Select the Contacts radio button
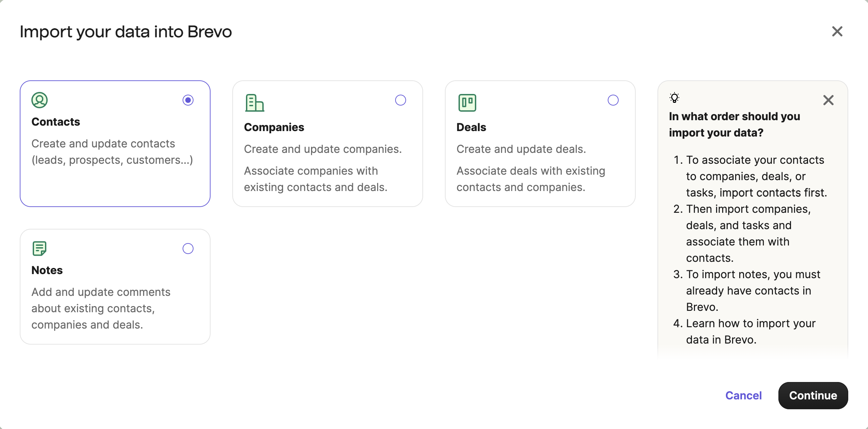868x429 pixels. (x=188, y=100)
